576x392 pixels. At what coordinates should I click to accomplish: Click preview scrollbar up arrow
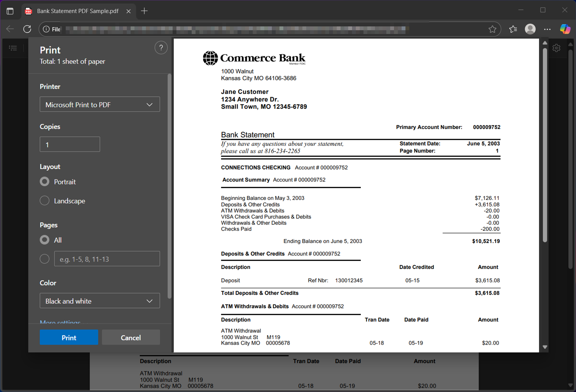(x=545, y=43)
